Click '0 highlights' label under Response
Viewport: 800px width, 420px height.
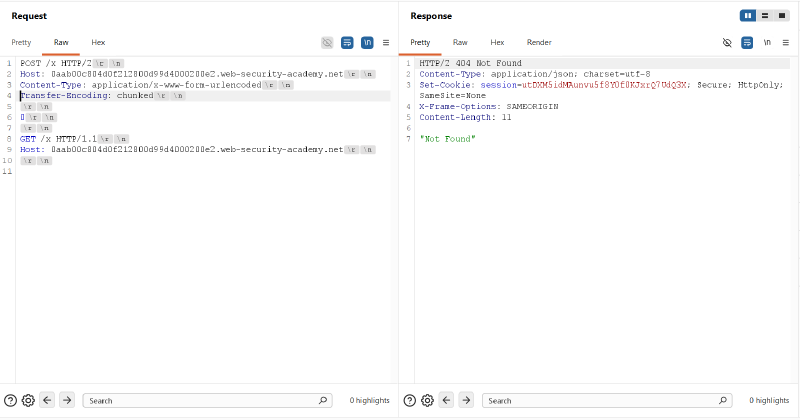(x=769, y=401)
